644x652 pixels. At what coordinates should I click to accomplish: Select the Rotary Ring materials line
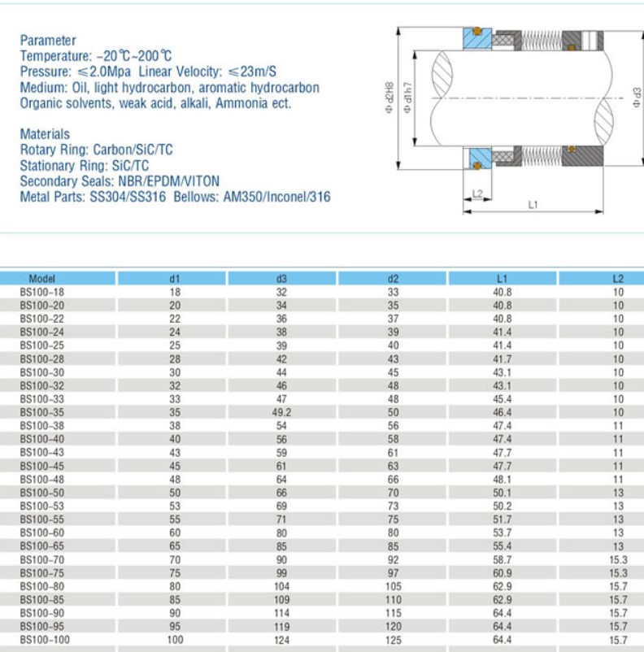[96, 150]
